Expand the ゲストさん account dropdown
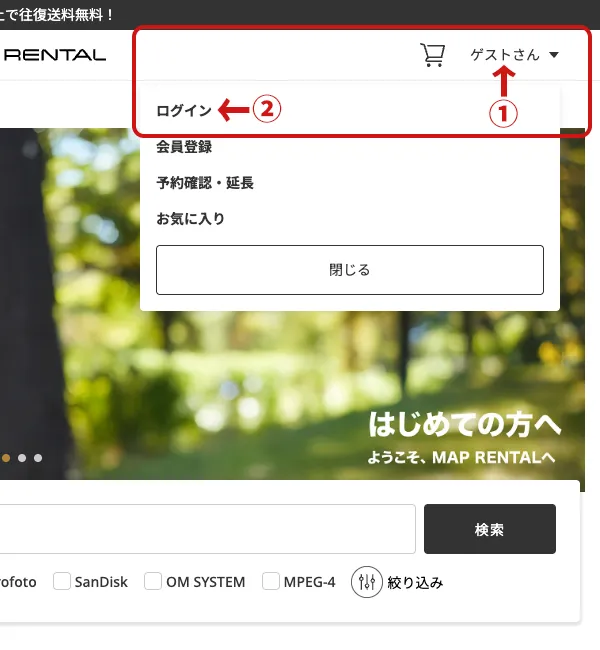 (x=514, y=55)
